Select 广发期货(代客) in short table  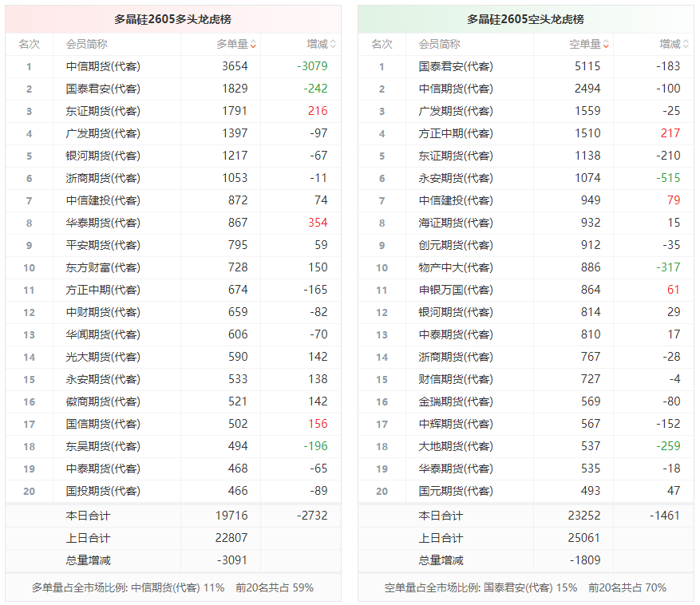coord(456,111)
